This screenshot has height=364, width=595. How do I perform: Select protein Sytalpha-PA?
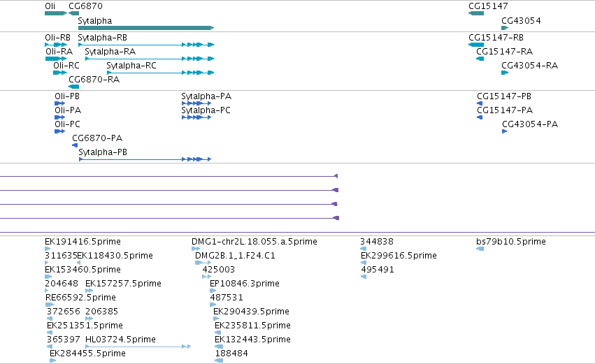(x=196, y=103)
